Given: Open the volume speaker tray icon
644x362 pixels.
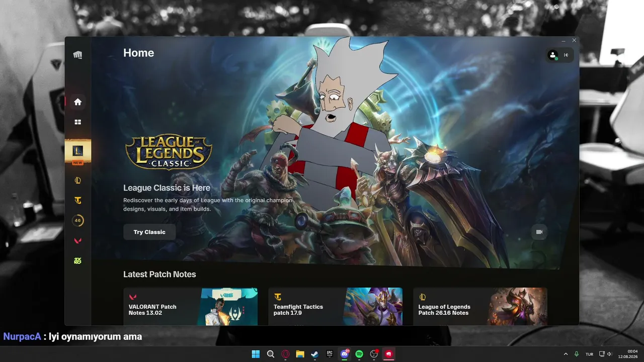Looking at the screenshot, I should (609, 354).
